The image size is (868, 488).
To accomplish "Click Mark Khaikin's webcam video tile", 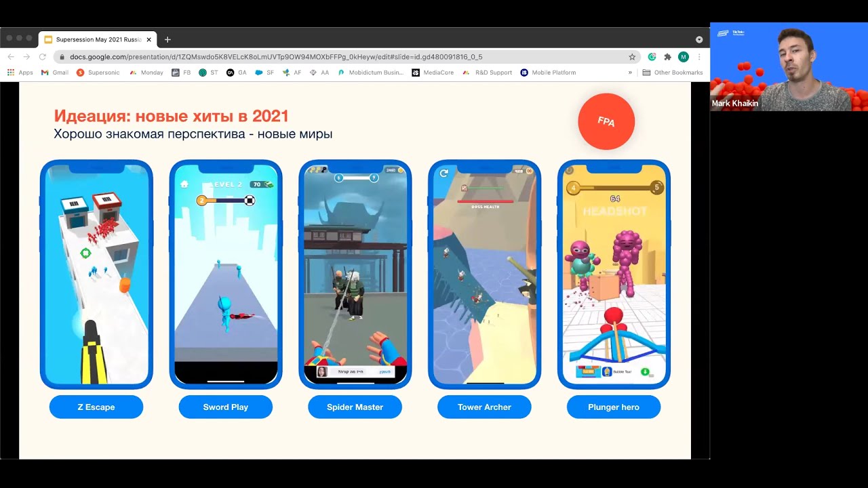I will [789, 66].
